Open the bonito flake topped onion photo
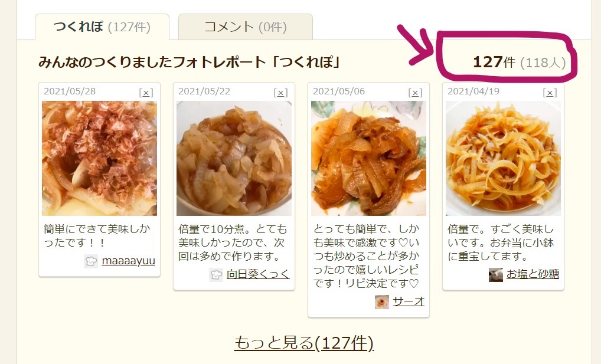 coord(99,158)
